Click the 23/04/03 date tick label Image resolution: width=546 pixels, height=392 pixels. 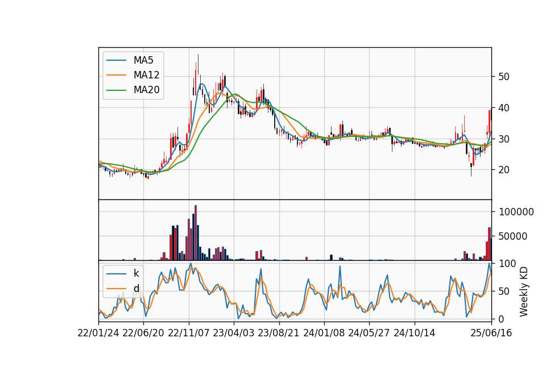coord(234,333)
